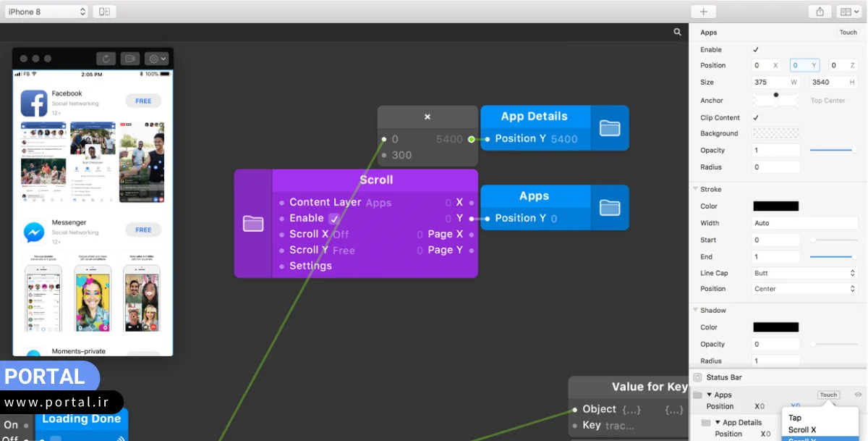Click the viewer record video icon
Viewport: 868px width, 441px height.
click(130, 59)
